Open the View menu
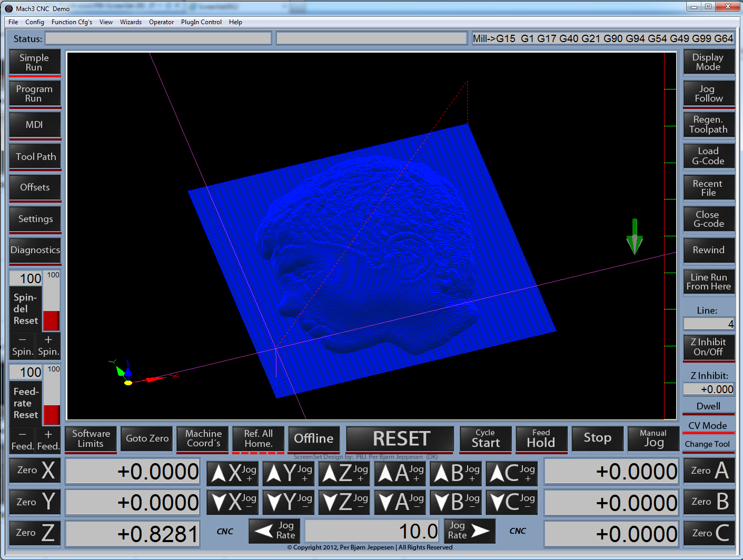The height and width of the screenshot is (560, 743). click(106, 22)
